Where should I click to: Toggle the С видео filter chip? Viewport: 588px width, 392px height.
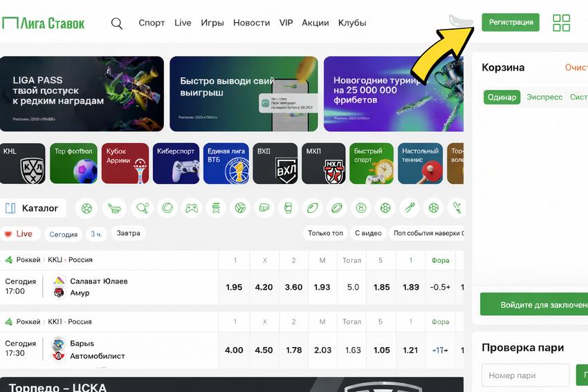pyautogui.click(x=368, y=233)
